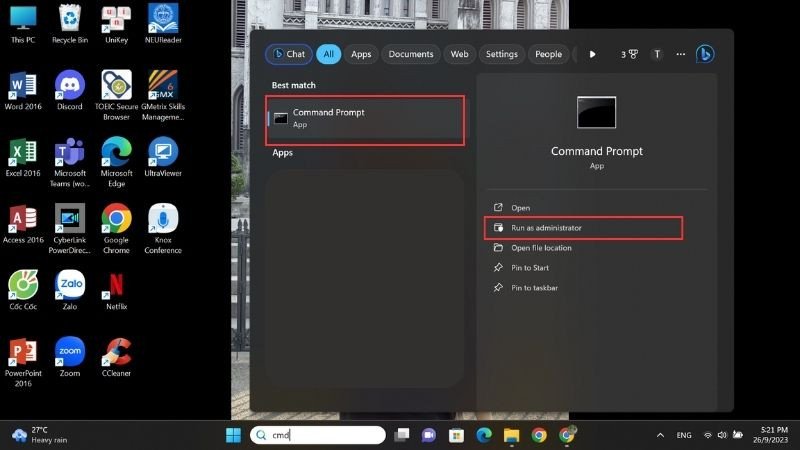This screenshot has height=450, width=800.
Task: Open weather widget showing 27°C
Action: click(40, 435)
